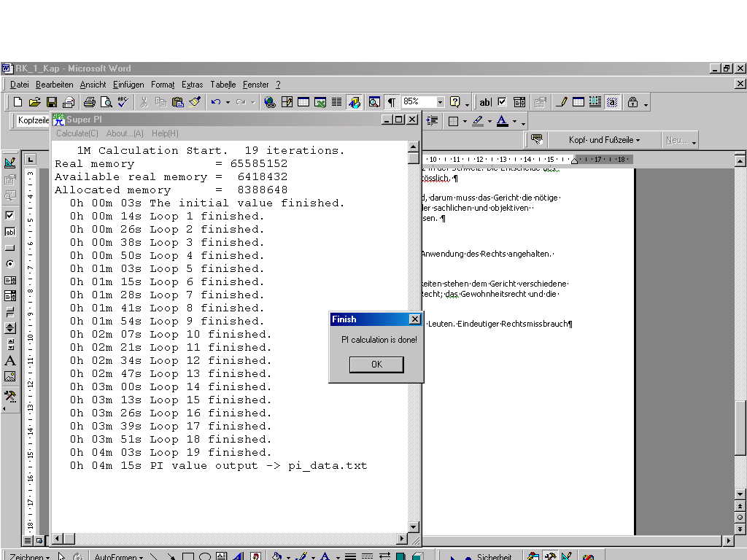
Task: Open the Tabelle menu
Action: (223, 85)
